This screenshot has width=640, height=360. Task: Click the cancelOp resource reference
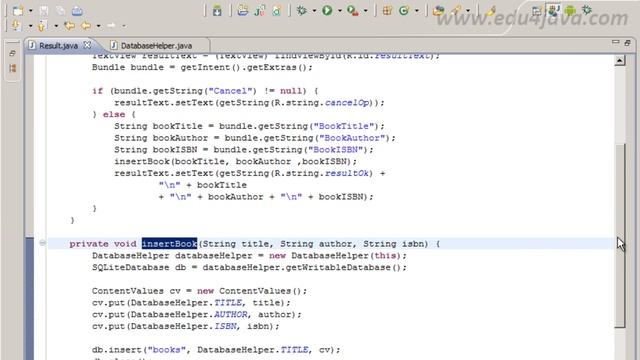(x=347, y=103)
